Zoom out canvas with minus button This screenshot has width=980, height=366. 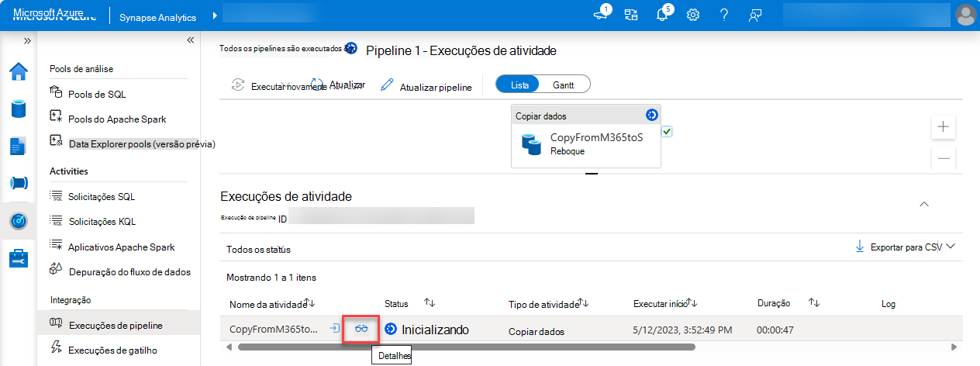(943, 158)
